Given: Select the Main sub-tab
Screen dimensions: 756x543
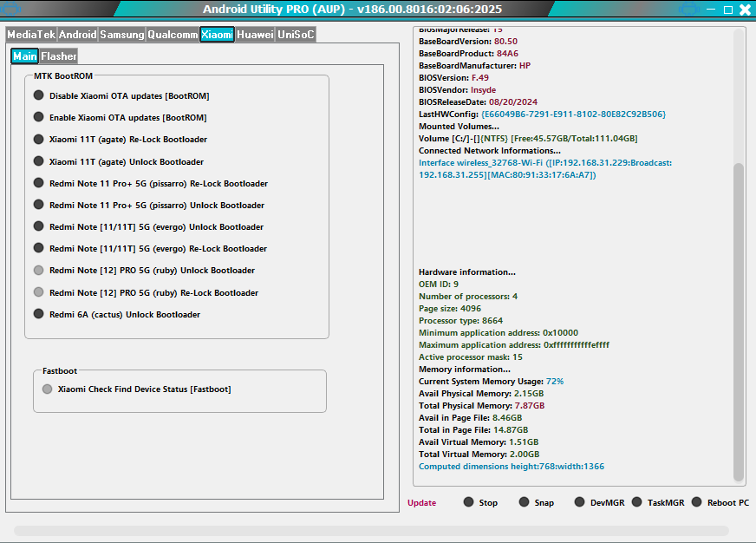Looking at the screenshot, I should [x=25, y=56].
